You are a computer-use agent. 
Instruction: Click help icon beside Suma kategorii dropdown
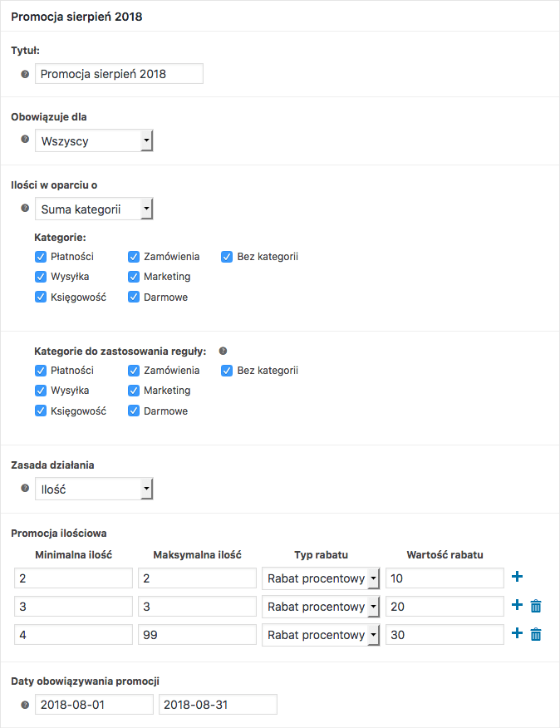coord(25,208)
